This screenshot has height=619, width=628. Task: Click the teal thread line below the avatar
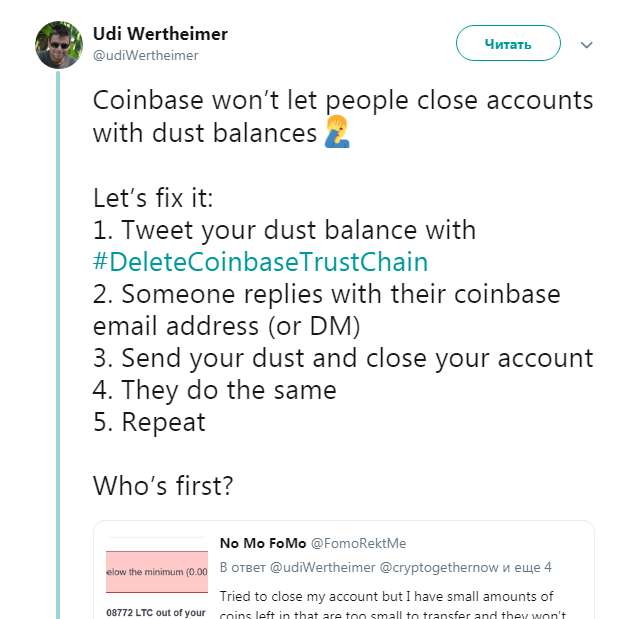59,300
